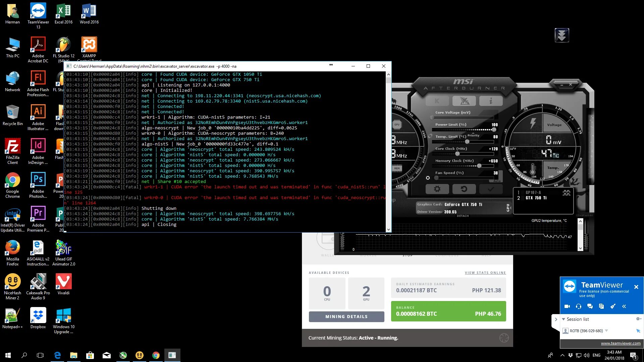The image size is (644, 362).
Task: Click the excavator console scroll-down arrow
Action: tap(388, 230)
